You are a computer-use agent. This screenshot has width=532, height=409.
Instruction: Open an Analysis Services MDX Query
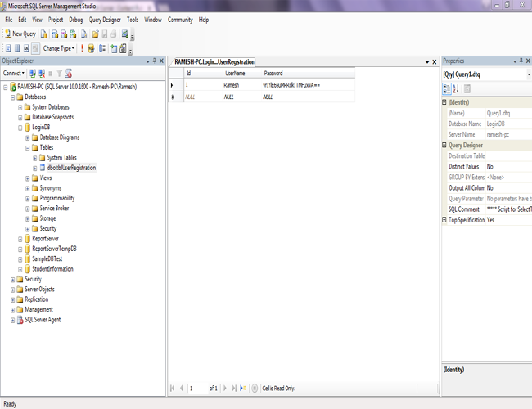55,34
